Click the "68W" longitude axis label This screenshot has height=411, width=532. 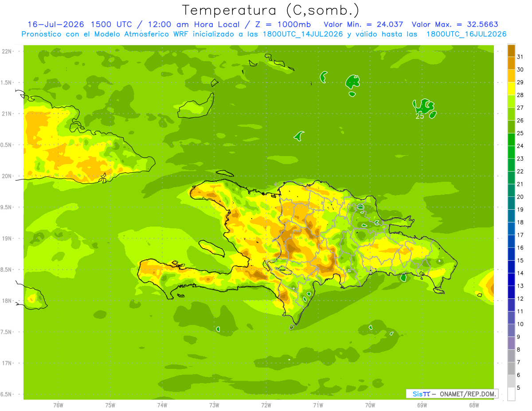(x=474, y=405)
